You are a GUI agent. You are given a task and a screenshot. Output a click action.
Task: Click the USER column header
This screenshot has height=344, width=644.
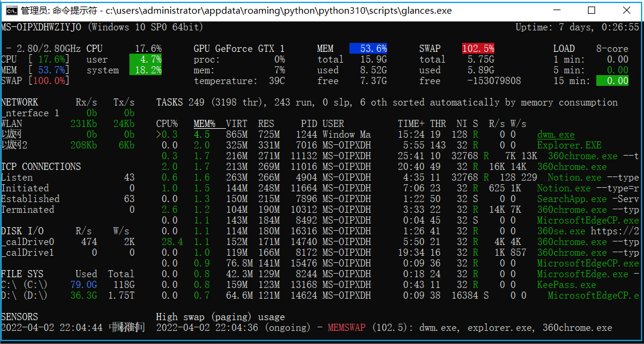click(333, 123)
